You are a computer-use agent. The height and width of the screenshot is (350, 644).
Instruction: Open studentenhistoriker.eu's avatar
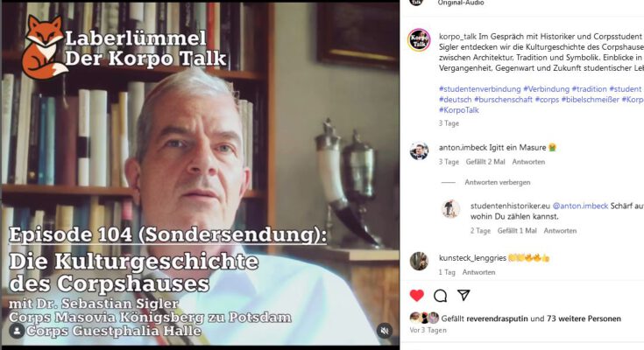click(450, 209)
